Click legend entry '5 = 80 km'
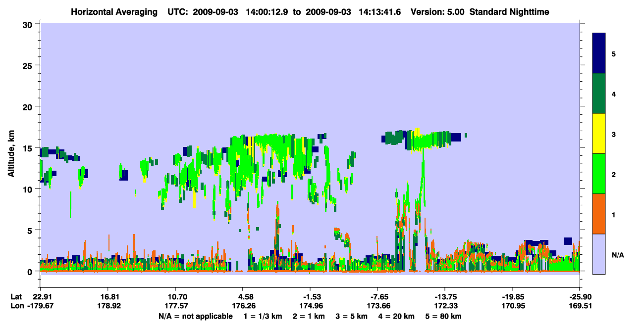This screenshot has width=644, height=330. click(443, 316)
